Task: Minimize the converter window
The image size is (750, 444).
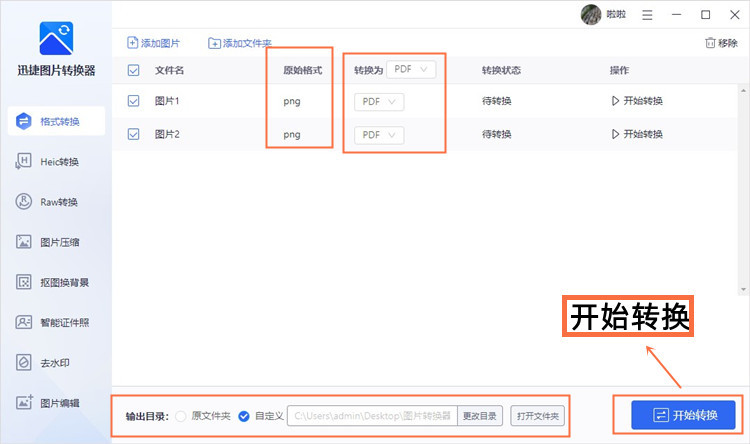Action: pyautogui.click(x=676, y=15)
